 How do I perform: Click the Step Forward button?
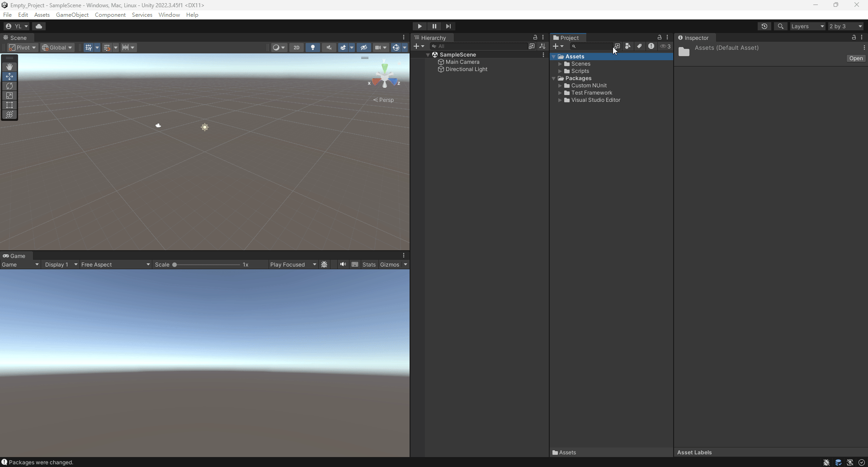pos(448,26)
